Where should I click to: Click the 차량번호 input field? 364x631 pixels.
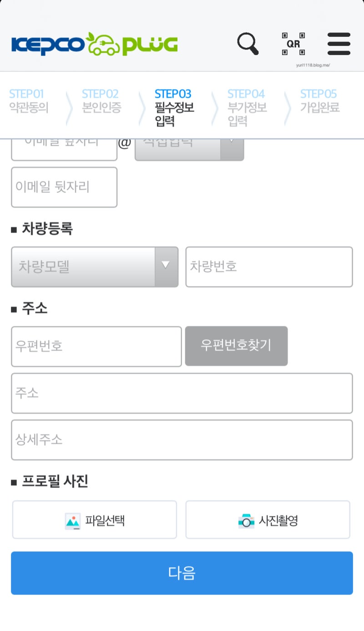point(269,267)
